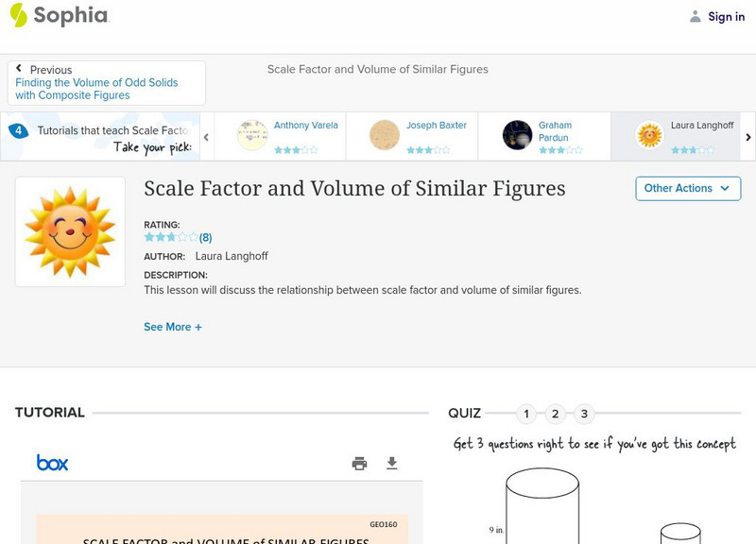Click the Sophia logo icon
756x544 pixels.
point(18,16)
